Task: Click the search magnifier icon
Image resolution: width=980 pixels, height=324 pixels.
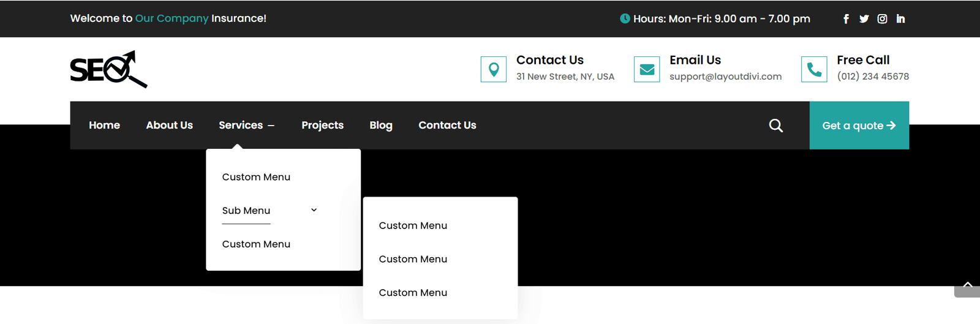Action: pos(775,126)
